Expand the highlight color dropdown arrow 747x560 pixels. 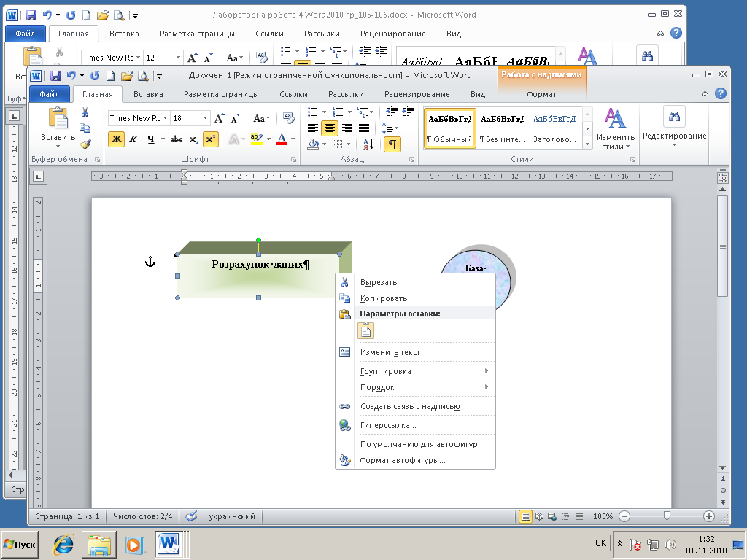coord(268,139)
